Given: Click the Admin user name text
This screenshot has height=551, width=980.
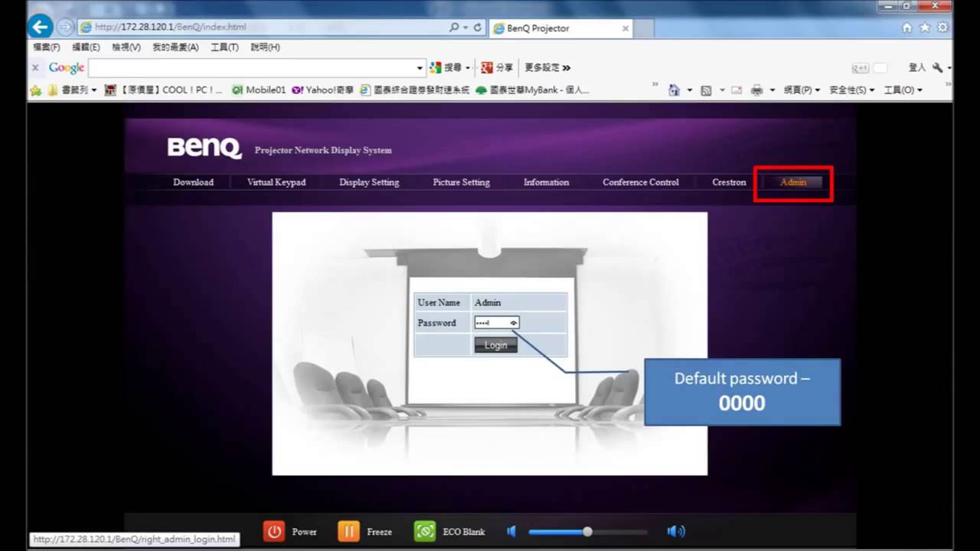Looking at the screenshot, I should pos(488,302).
